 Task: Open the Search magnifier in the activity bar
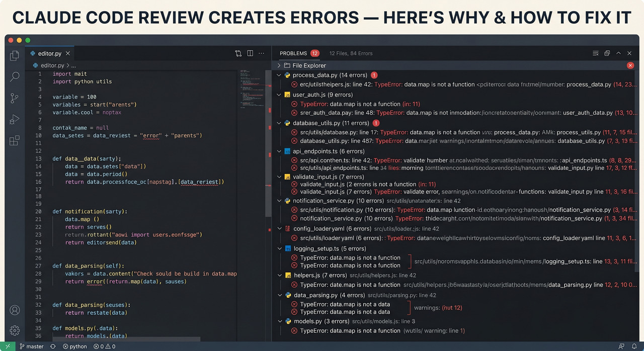pyautogui.click(x=15, y=76)
